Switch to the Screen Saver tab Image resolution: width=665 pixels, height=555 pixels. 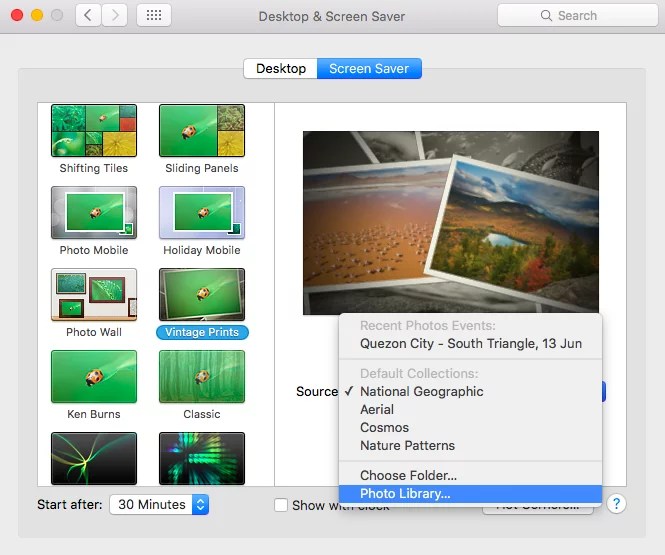369,68
